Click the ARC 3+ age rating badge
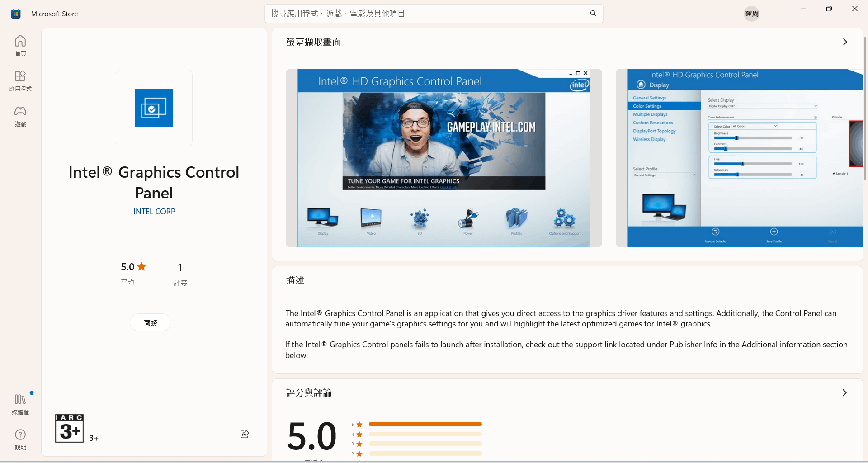The image size is (868, 463). point(69,428)
